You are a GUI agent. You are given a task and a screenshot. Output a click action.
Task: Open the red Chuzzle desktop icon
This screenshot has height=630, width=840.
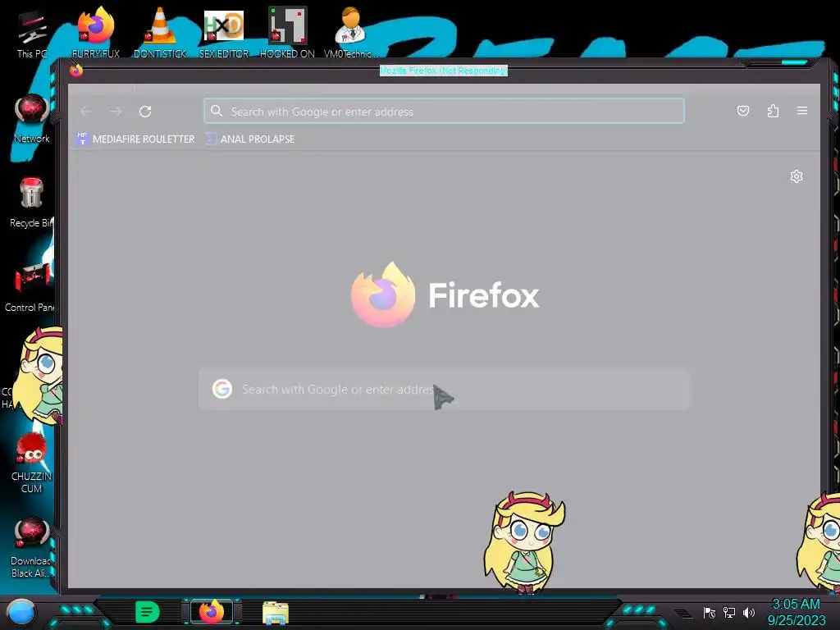pos(32,463)
